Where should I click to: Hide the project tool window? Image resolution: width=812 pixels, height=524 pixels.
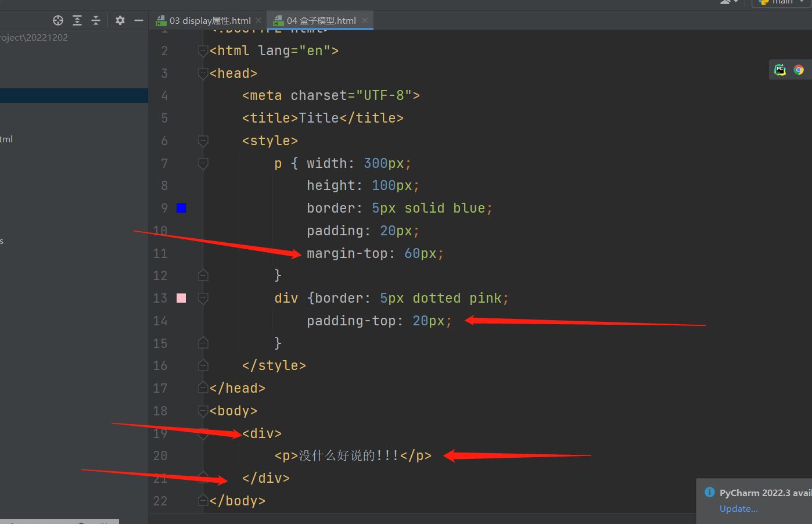(x=139, y=20)
